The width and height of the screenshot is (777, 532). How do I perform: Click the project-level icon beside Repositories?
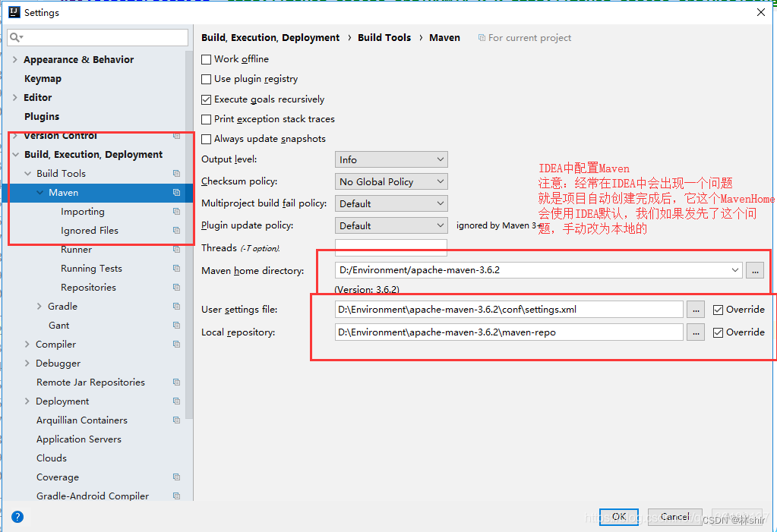pos(176,288)
